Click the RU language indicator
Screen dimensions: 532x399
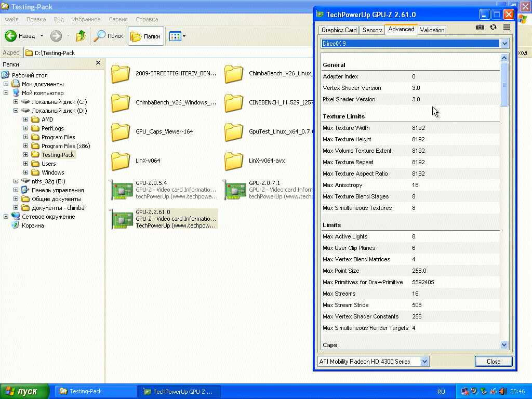click(x=441, y=392)
